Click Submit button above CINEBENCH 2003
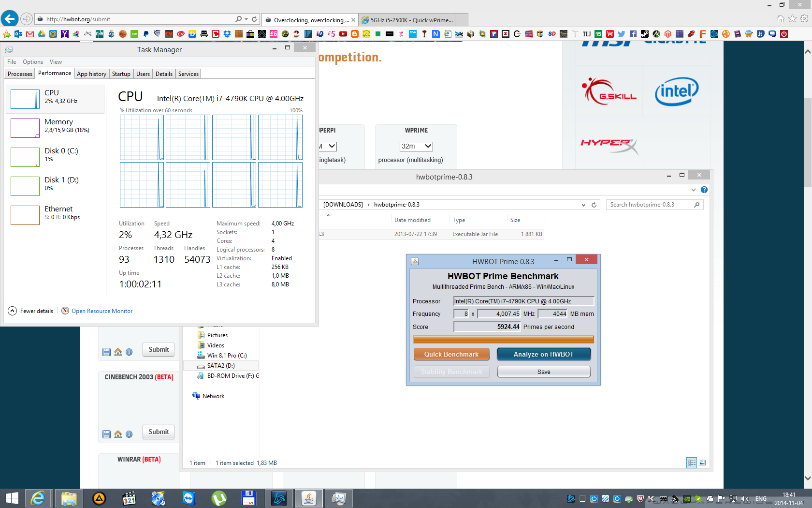 click(x=159, y=349)
